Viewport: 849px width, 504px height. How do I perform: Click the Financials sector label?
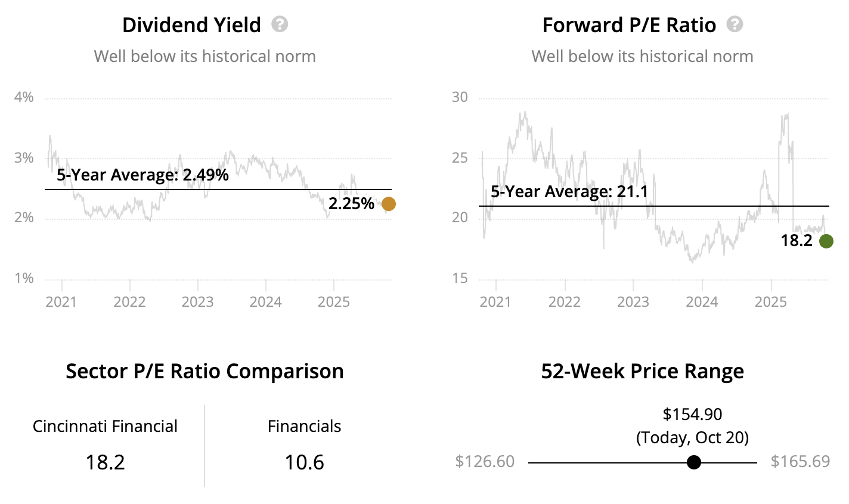[304, 427]
